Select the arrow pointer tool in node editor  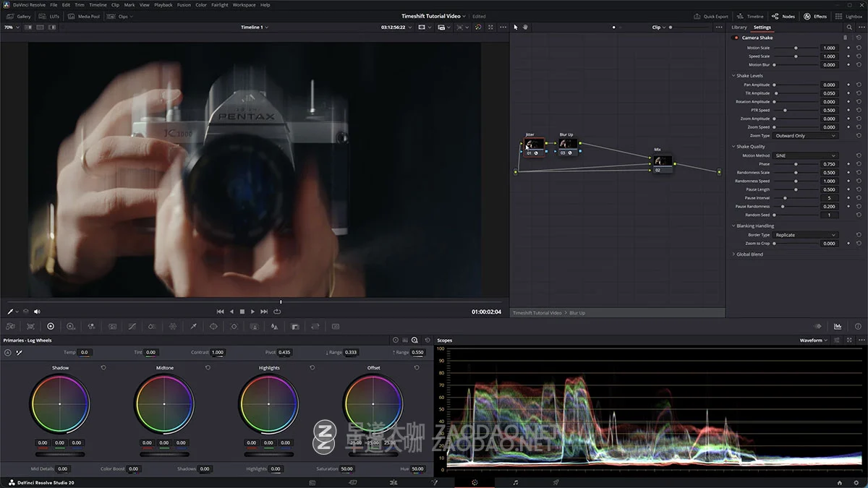516,27
